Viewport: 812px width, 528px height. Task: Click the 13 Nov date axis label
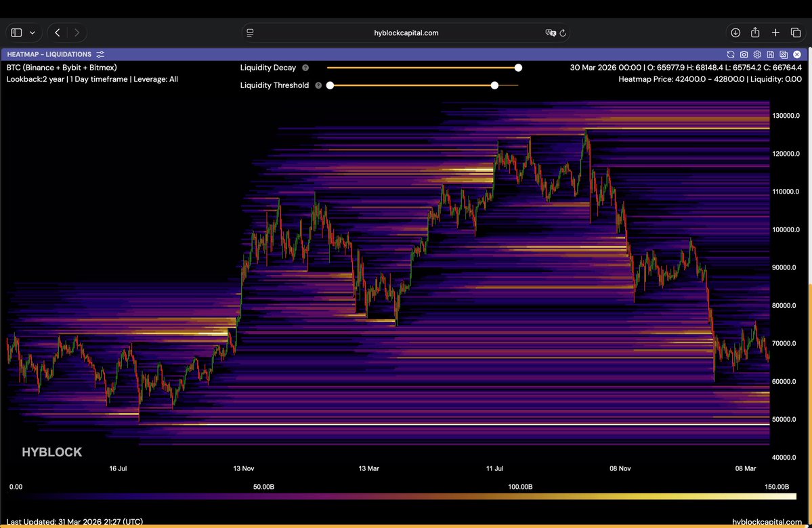pyautogui.click(x=243, y=468)
